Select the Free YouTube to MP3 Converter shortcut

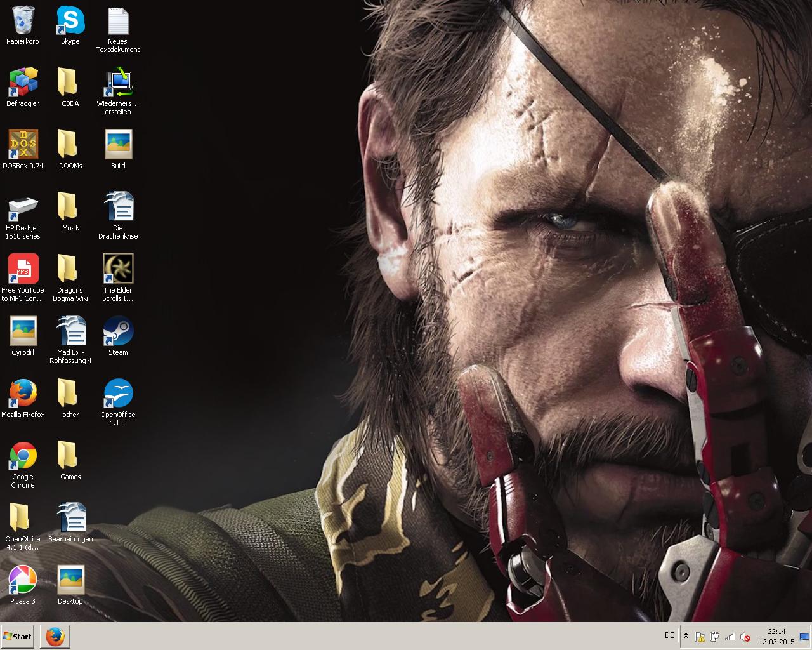click(x=23, y=269)
